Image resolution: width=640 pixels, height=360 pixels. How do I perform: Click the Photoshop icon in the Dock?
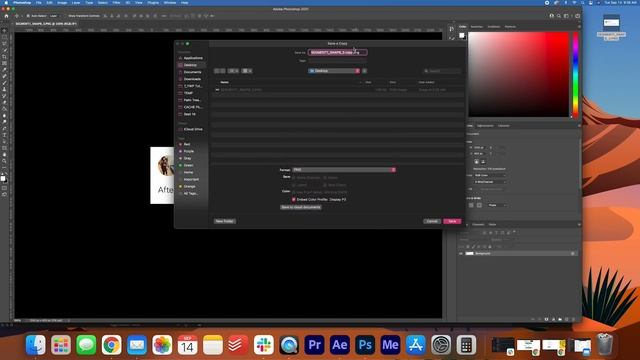[365, 345]
